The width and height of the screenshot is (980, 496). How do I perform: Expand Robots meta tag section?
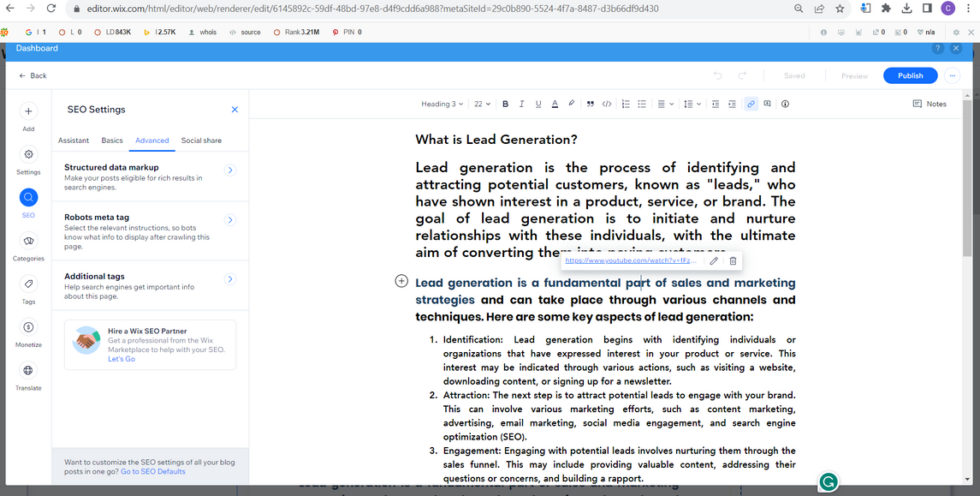coord(230,220)
